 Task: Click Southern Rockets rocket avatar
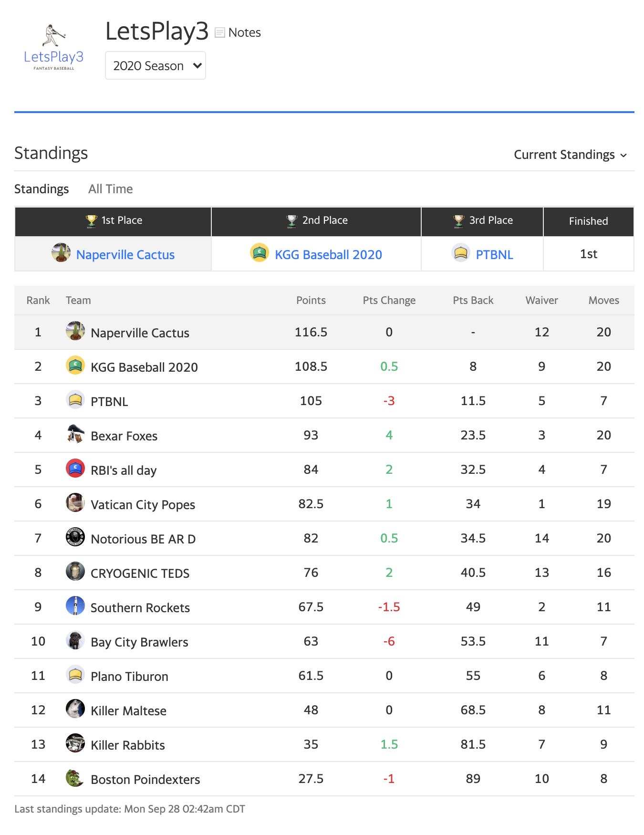coord(75,606)
